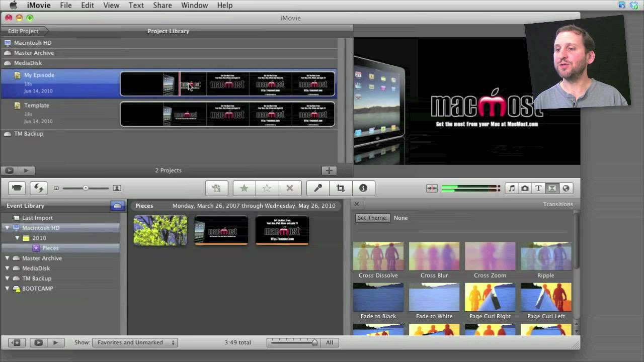
Task: Create a new project with plus button
Action: pos(329,170)
